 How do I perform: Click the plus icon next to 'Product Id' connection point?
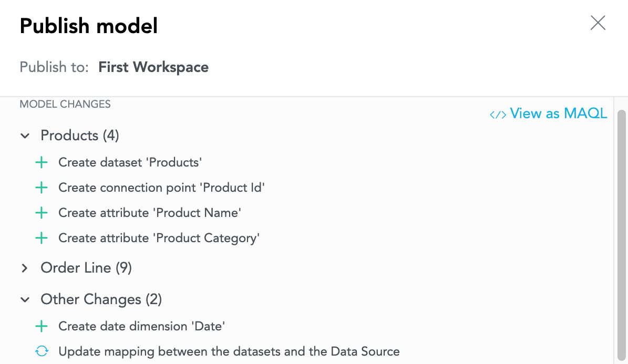[x=41, y=188]
